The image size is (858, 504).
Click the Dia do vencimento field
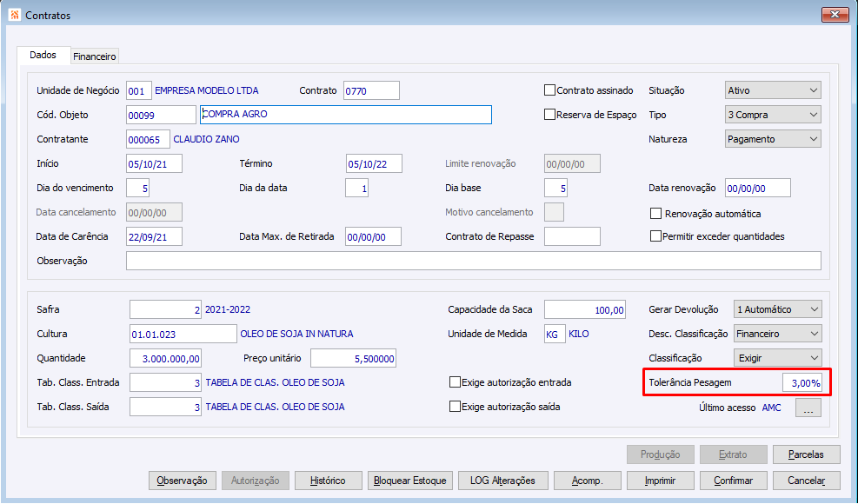coord(138,189)
